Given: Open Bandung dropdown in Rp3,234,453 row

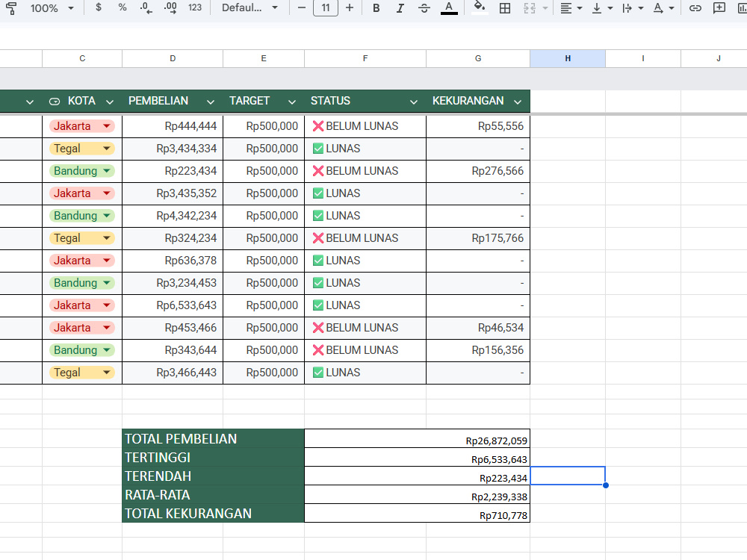Looking at the screenshot, I should click(107, 283).
